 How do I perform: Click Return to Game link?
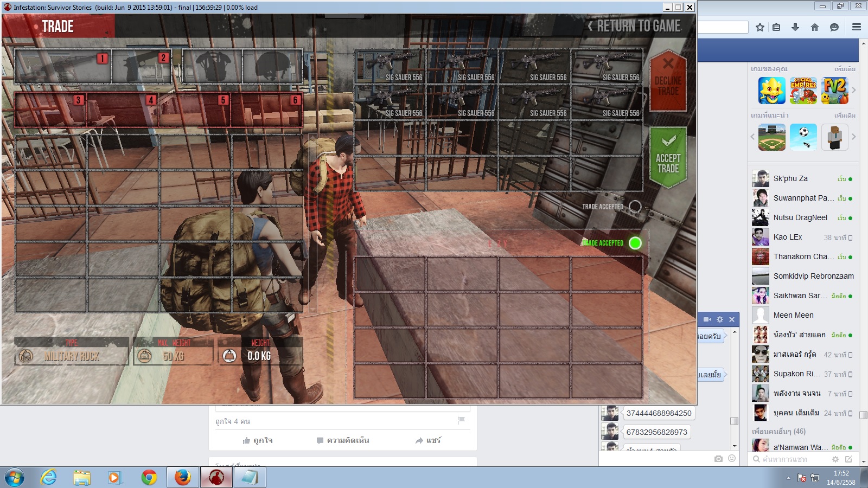634,26
